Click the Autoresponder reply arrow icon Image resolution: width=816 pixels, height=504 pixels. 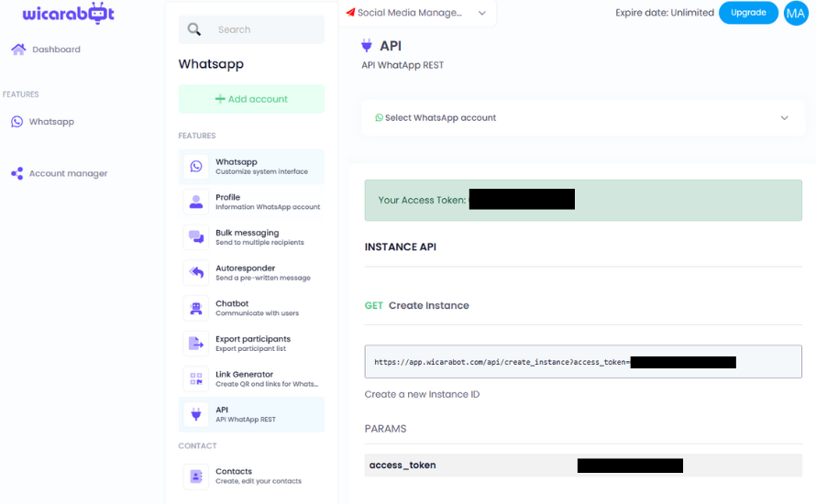[x=196, y=272]
